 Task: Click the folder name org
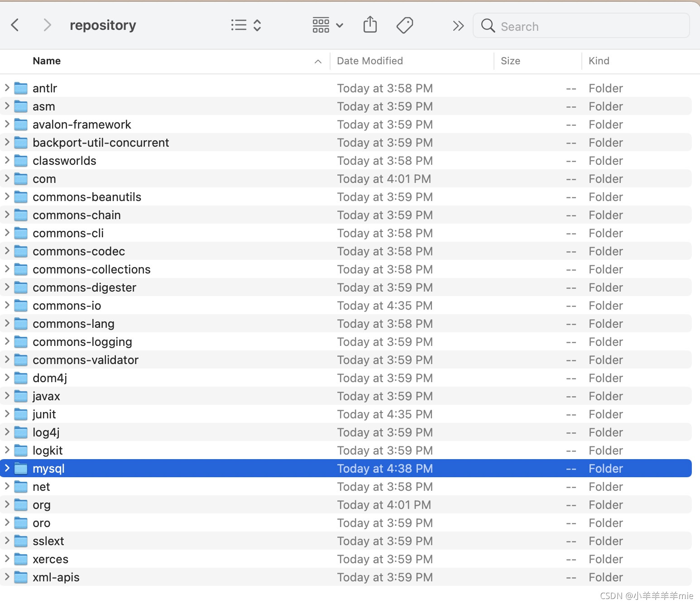(x=42, y=505)
